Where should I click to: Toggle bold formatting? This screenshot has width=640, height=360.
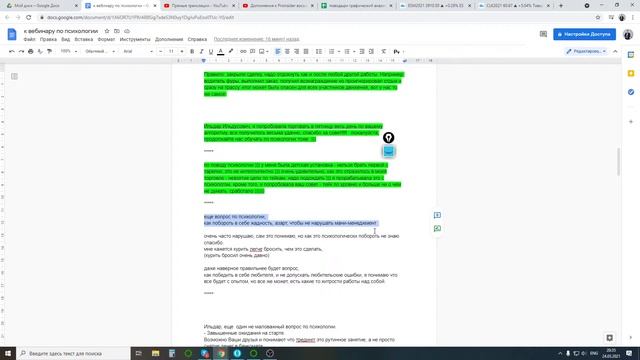[192, 51]
